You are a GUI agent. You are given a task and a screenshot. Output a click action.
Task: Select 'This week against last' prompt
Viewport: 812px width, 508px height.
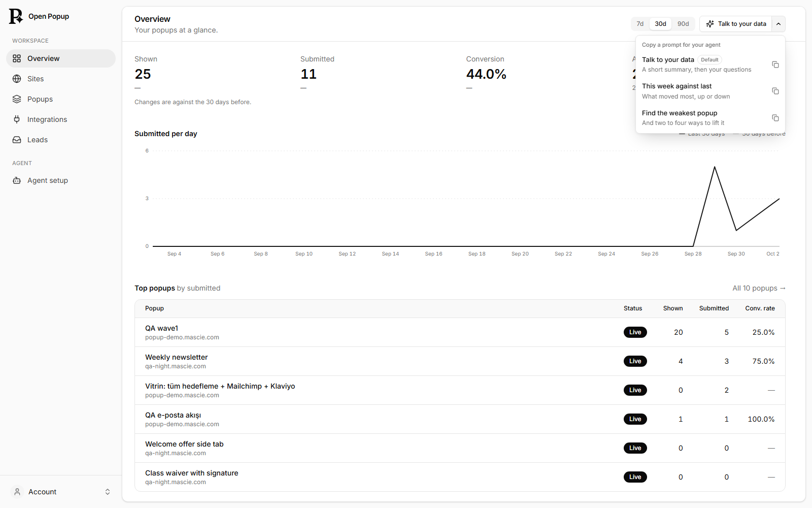[710, 91]
